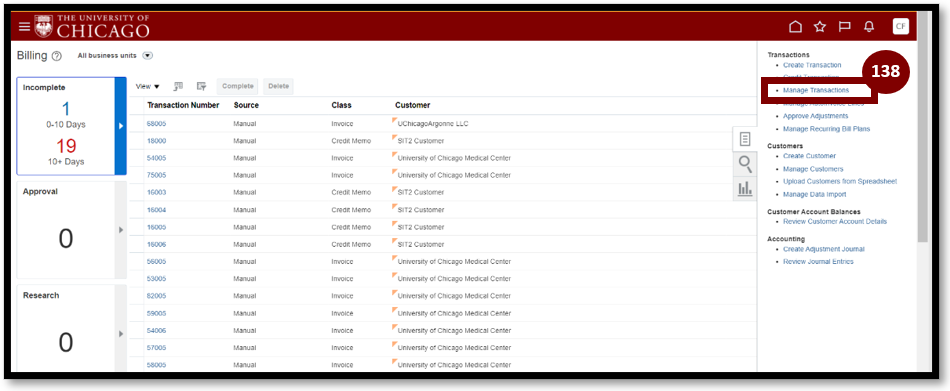The height and width of the screenshot is (391, 950).
Task: Click Review Customer Account Details link
Action: pos(835,221)
